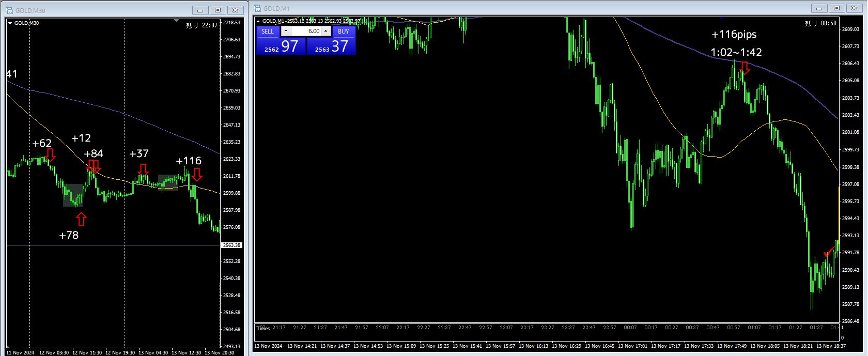Select the +84 text label on M30 chart
This screenshot has width=868, height=356.
94,153
